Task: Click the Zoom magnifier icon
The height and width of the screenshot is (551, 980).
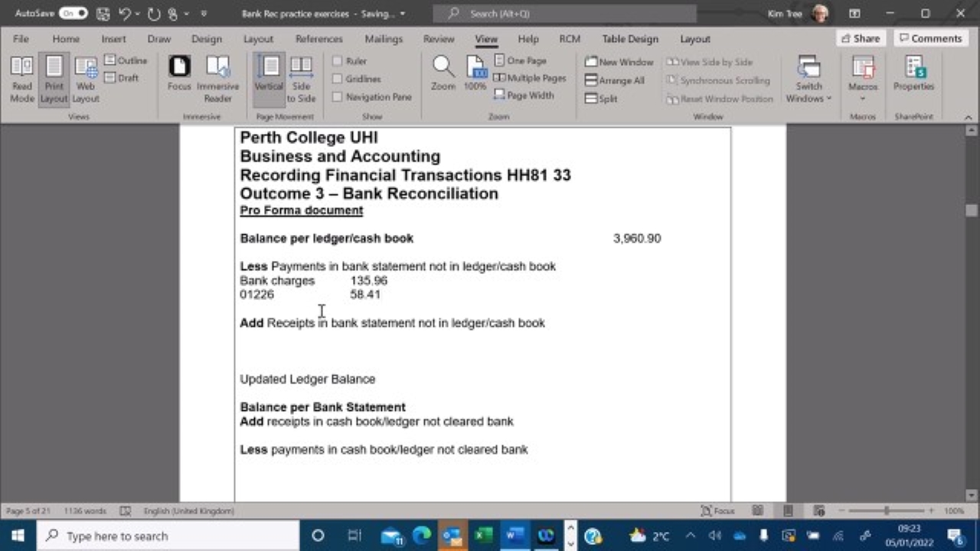Action: click(x=443, y=73)
